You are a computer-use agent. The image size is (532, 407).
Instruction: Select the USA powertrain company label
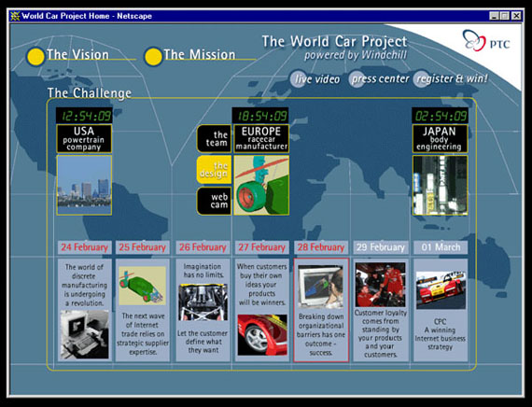point(84,139)
